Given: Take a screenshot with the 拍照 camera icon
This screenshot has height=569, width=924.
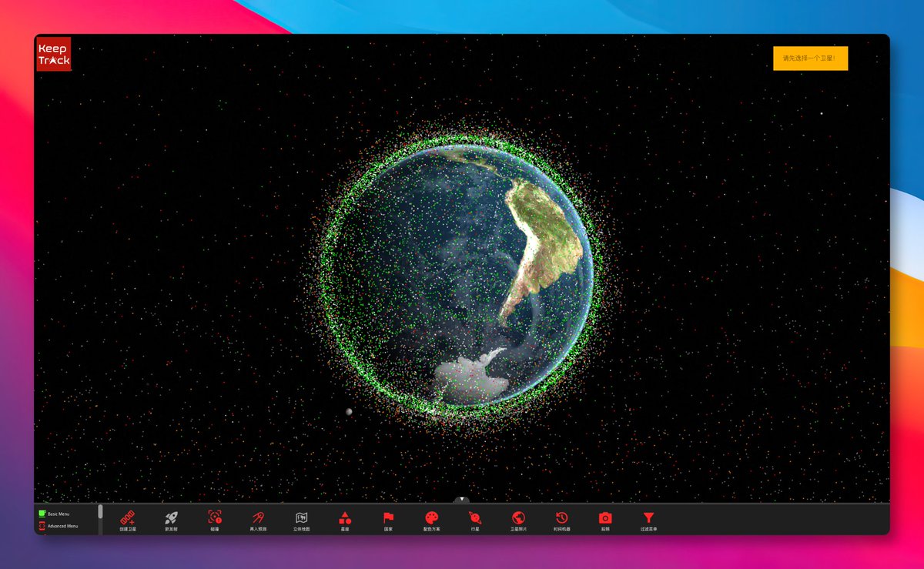Looking at the screenshot, I should (605, 520).
